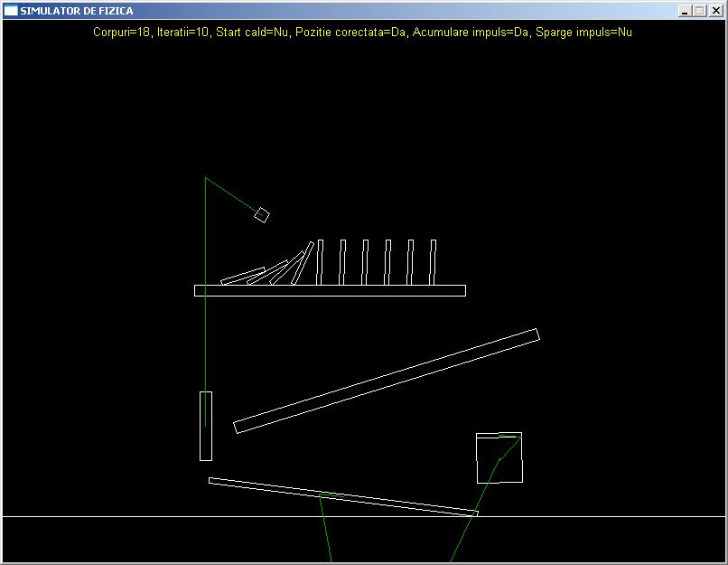Click the long horizontal shelf under dominoes
Image resolution: width=728 pixels, height=565 pixels.
[x=330, y=290]
